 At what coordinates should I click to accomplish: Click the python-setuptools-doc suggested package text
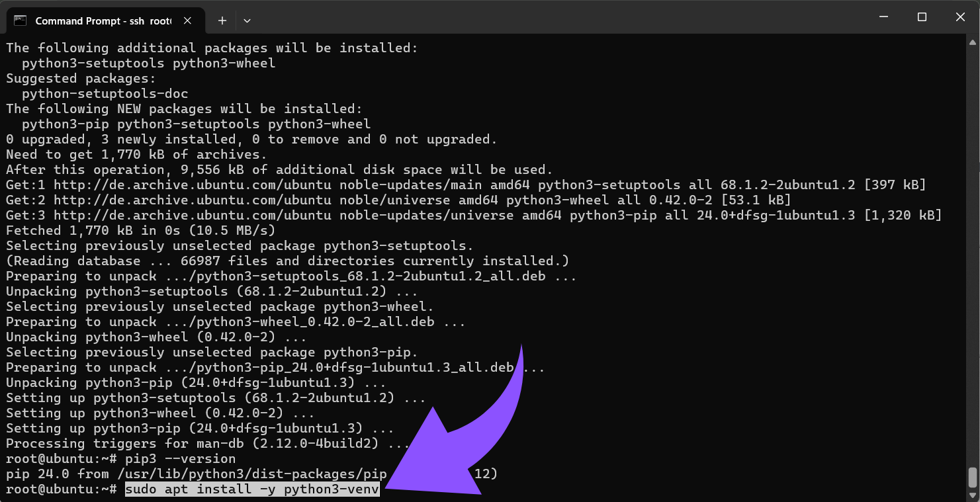[x=105, y=93]
